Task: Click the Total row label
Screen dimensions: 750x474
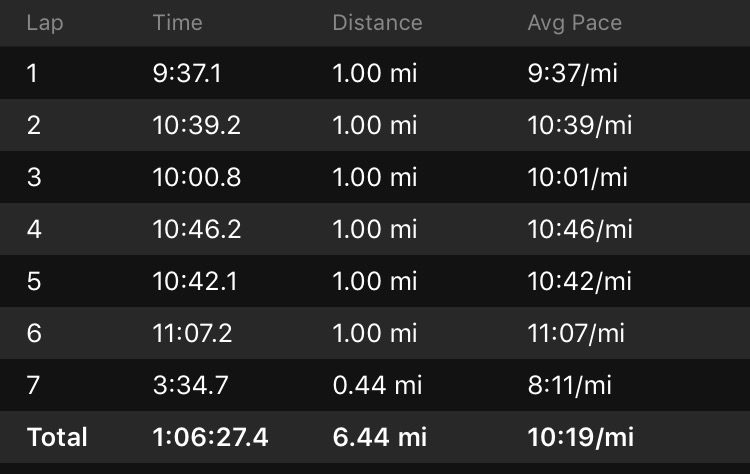Action: coord(57,437)
